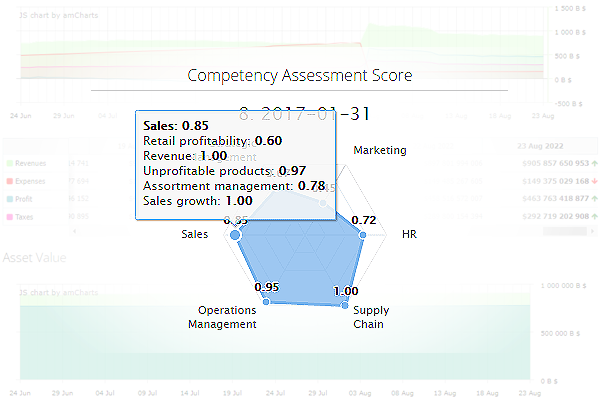This screenshot has height=400, width=600.
Task: Toggle the Expenses legend marker
Action: tap(10, 181)
